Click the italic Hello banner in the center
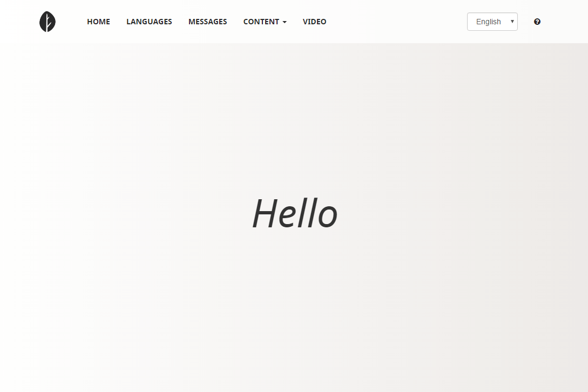This screenshot has height=392, width=588. 295,213
